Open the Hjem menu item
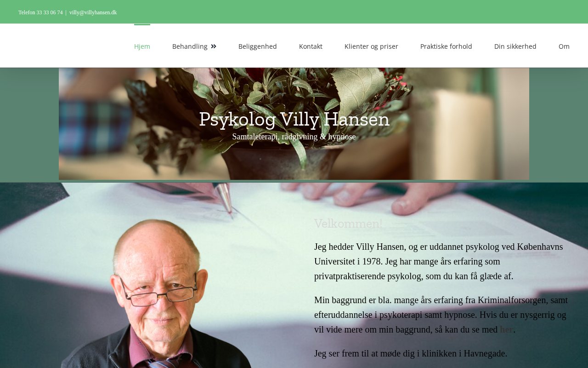 coord(142,46)
